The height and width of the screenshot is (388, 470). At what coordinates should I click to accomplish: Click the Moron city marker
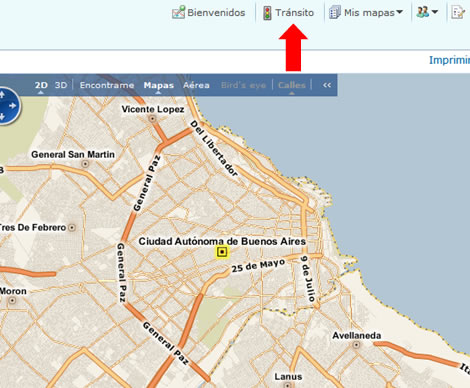(x=12, y=300)
